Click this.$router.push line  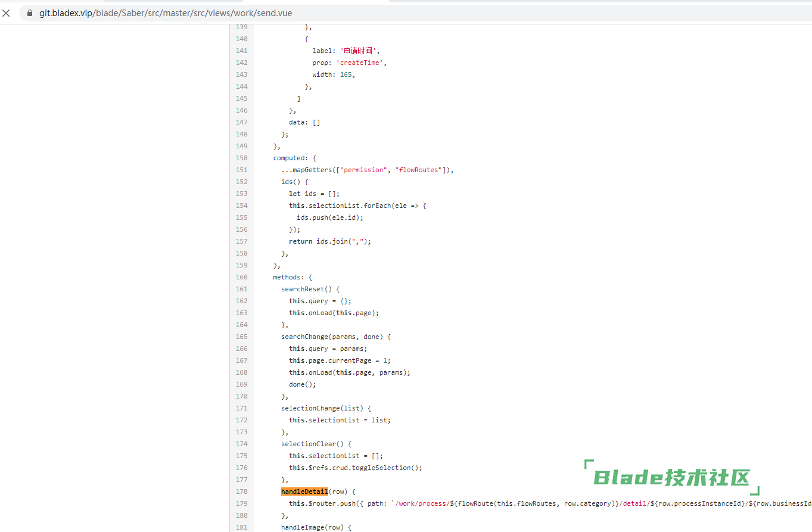pyautogui.click(x=550, y=503)
